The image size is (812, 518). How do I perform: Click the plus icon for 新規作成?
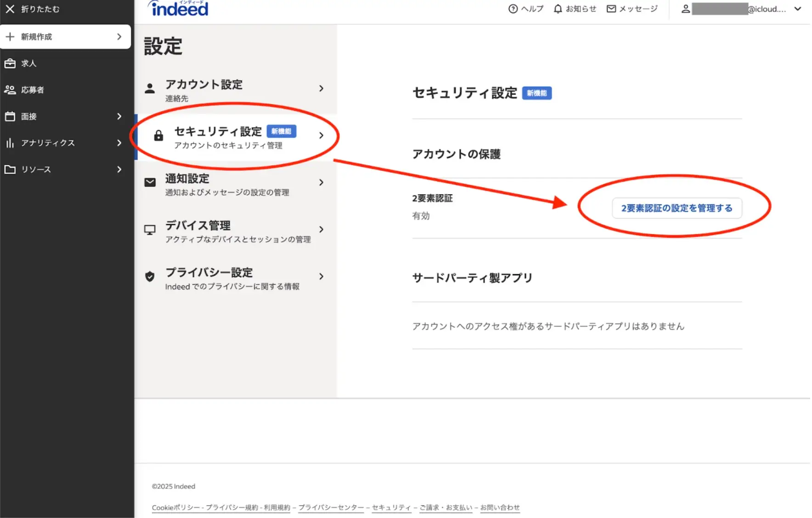pyautogui.click(x=10, y=36)
